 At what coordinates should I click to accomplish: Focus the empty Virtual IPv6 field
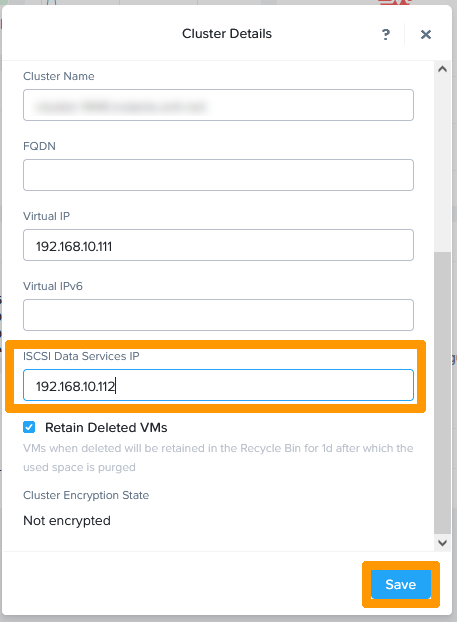pos(218,315)
